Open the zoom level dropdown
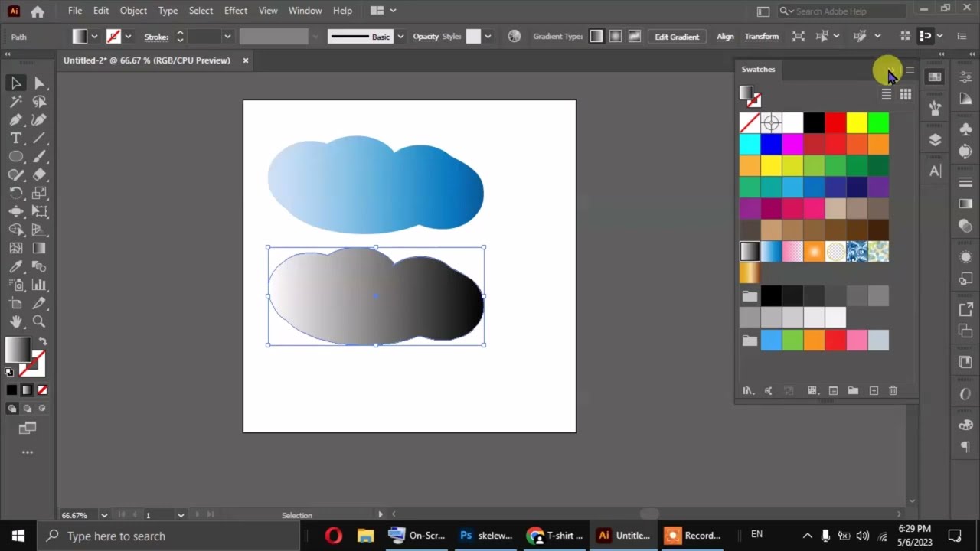 pos(104,515)
